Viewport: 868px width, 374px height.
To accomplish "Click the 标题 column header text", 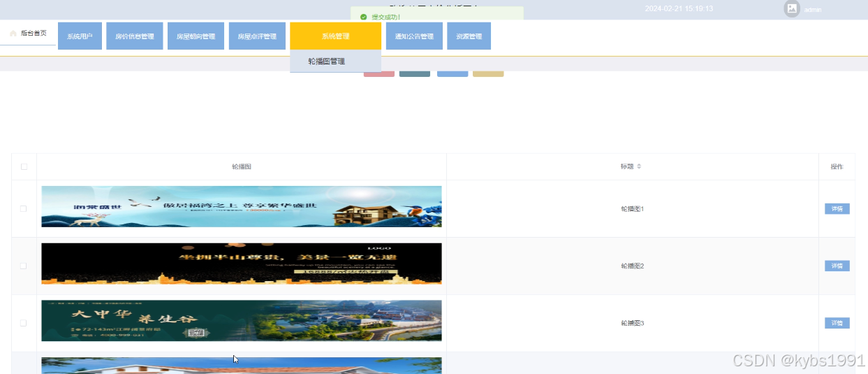I will pyautogui.click(x=627, y=166).
